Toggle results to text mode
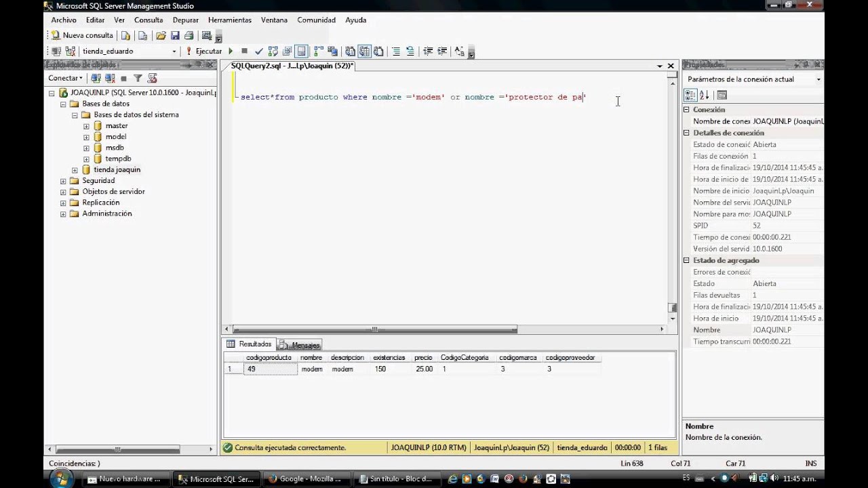The image size is (868, 488). (350, 51)
